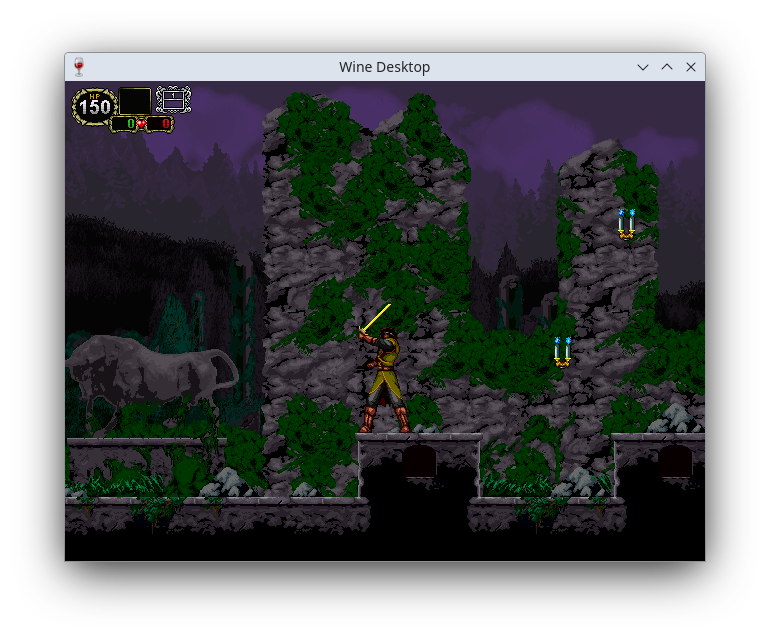This screenshot has width=770, height=638.
Task: Click the raised yellow sword blade
Action: (377, 317)
